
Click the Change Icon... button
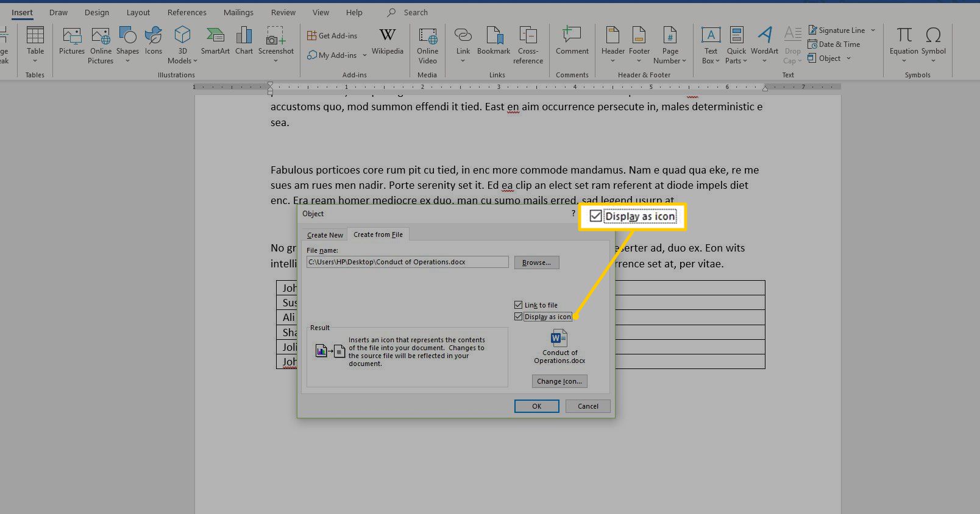click(x=559, y=381)
